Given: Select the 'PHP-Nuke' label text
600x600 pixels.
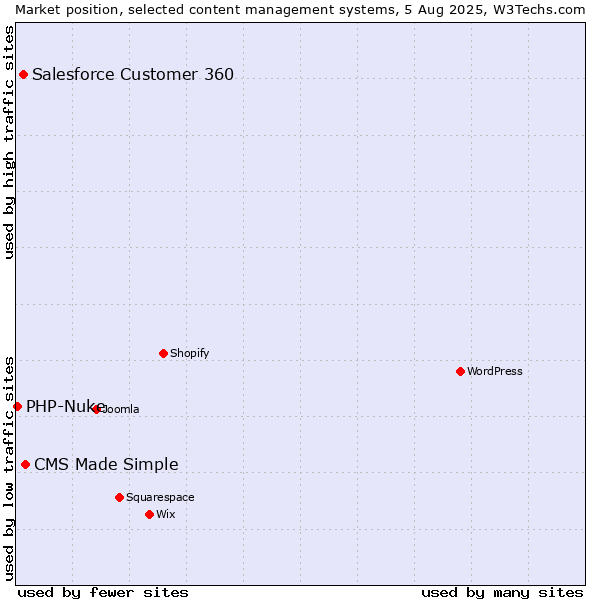Looking at the screenshot, I should point(65,406).
